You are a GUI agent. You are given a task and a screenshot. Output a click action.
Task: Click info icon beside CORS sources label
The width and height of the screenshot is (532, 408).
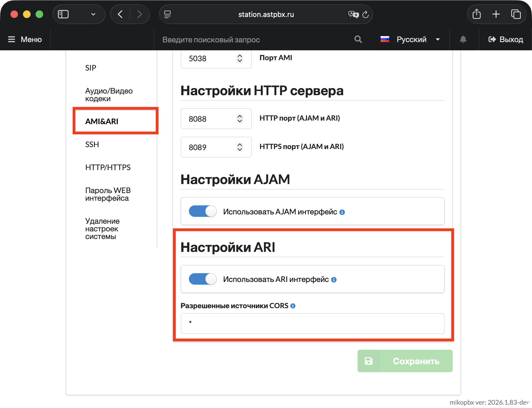[293, 306]
